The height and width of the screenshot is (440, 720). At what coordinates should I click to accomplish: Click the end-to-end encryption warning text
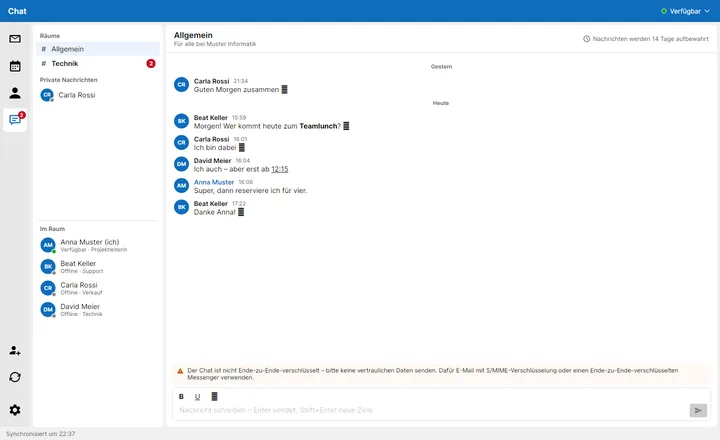(x=433, y=374)
